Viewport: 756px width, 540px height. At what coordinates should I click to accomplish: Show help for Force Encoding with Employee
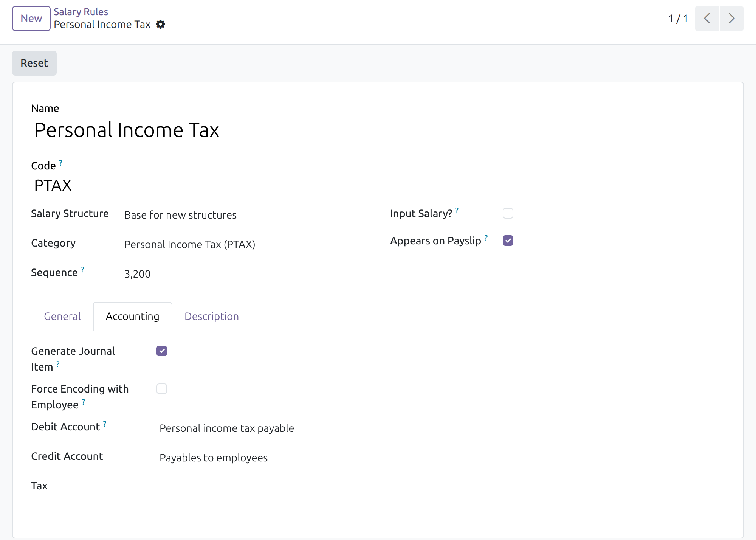pyautogui.click(x=84, y=402)
